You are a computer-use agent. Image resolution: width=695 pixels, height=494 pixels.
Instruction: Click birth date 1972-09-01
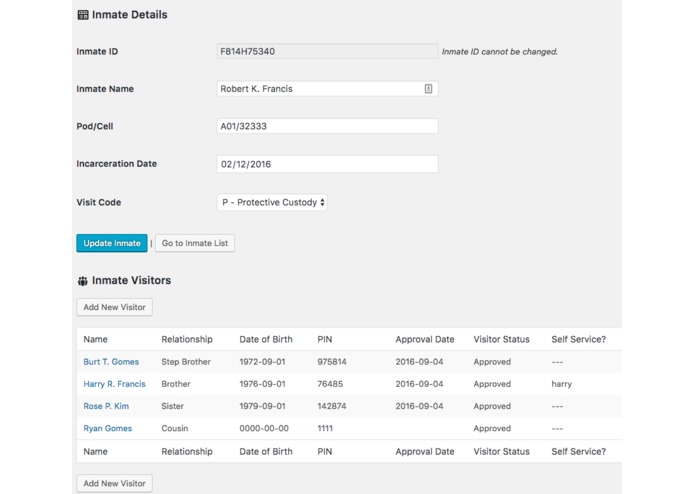pyautogui.click(x=262, y=362)
